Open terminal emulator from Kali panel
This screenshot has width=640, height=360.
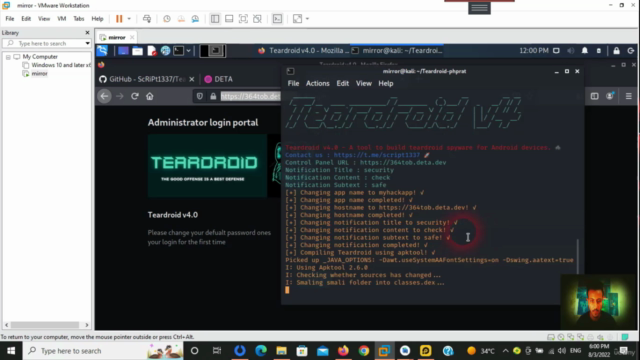point(179,51)
